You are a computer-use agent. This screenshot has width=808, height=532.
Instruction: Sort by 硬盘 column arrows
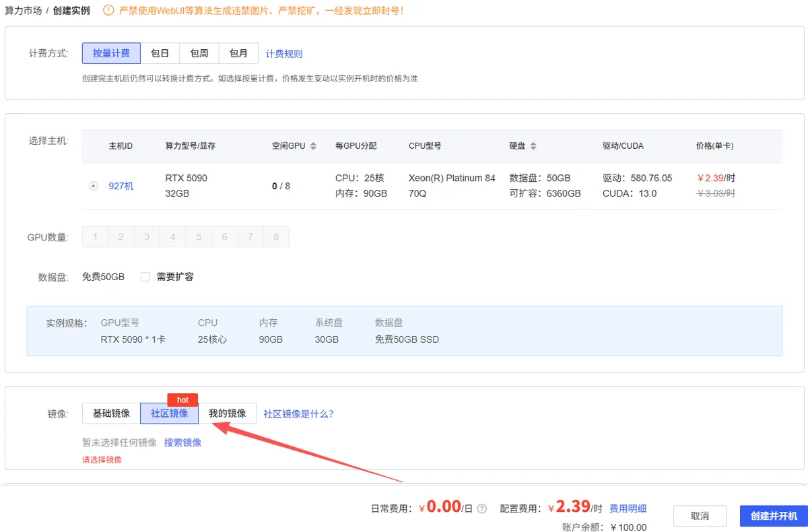[533, 146]
